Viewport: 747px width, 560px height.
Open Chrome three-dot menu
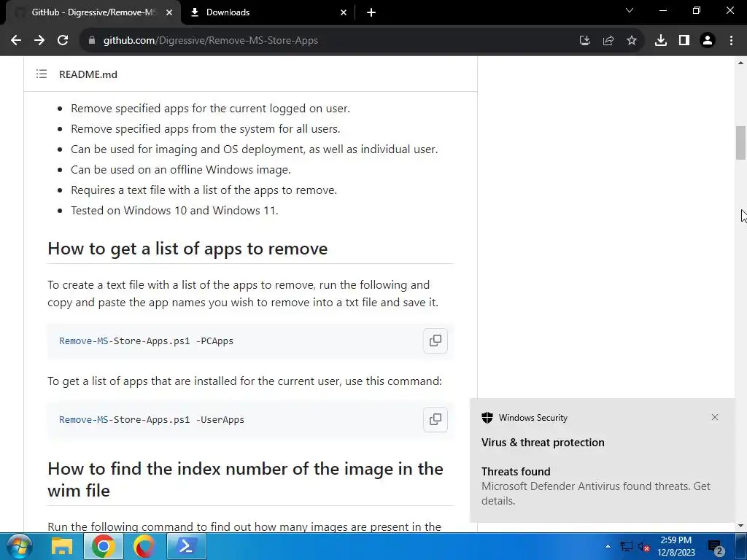(731, 41)
